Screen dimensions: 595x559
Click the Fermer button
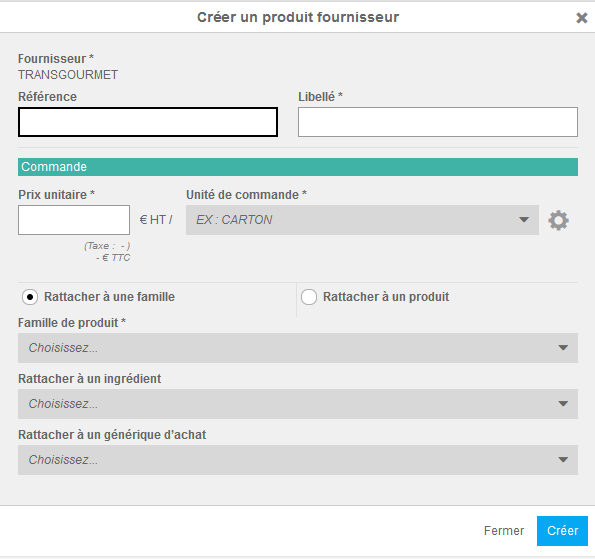click(x=504, y=531)
